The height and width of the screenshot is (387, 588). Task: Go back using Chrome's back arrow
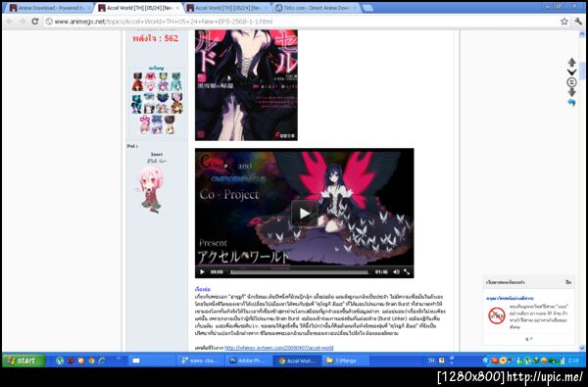10,22
